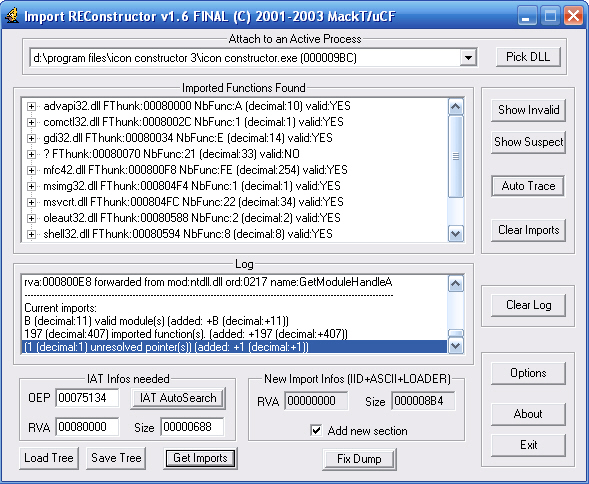This screenshot has width=589, height=484.
Task: Click the Fix Dump button
Action: [x=359, y=459]
